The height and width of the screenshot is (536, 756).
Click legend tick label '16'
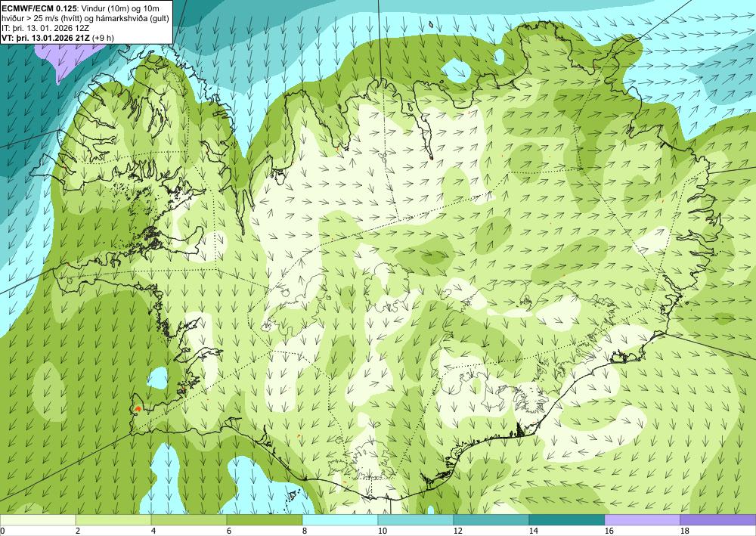point(609,531)
